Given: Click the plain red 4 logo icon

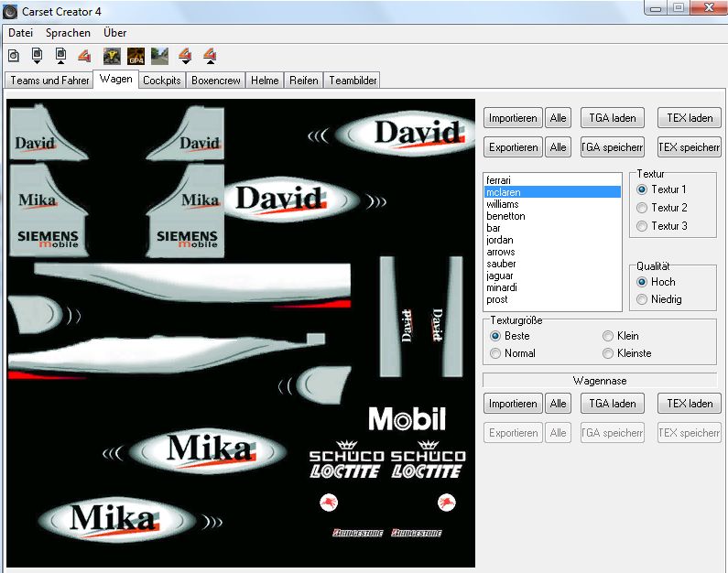Looking at the screenshot, I should pyautogui.click(x=84, y=56).
